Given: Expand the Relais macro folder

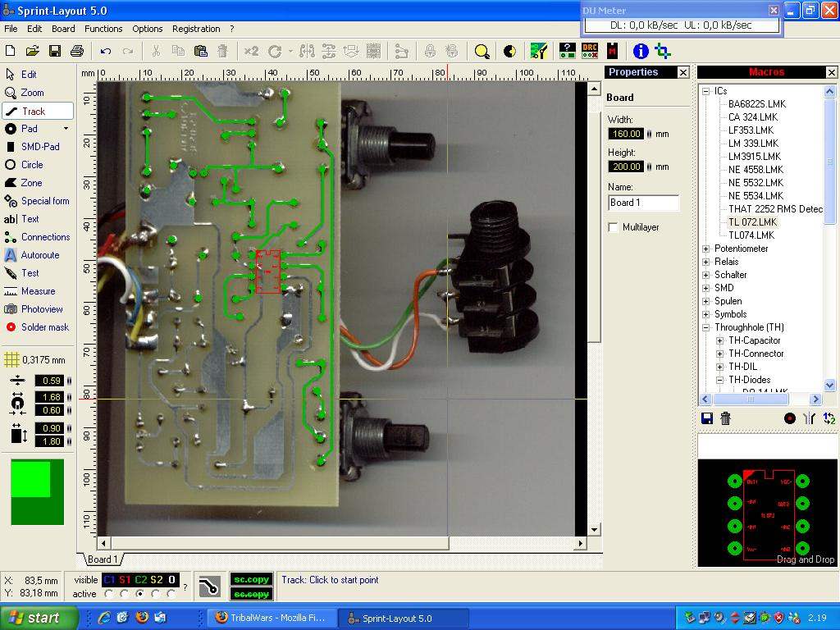Looking at the screenshot, I should [x=705, y=262].
